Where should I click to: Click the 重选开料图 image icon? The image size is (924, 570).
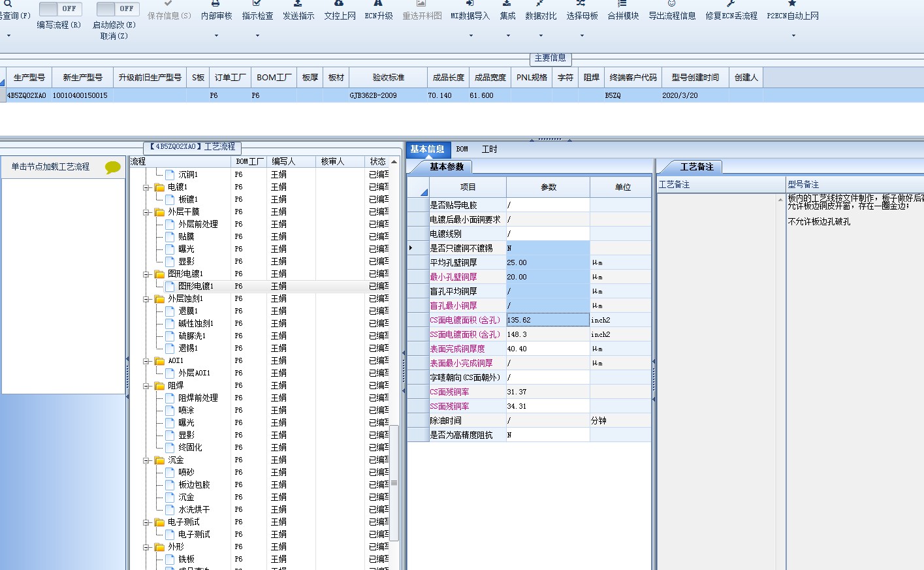[x=421, y=3]
